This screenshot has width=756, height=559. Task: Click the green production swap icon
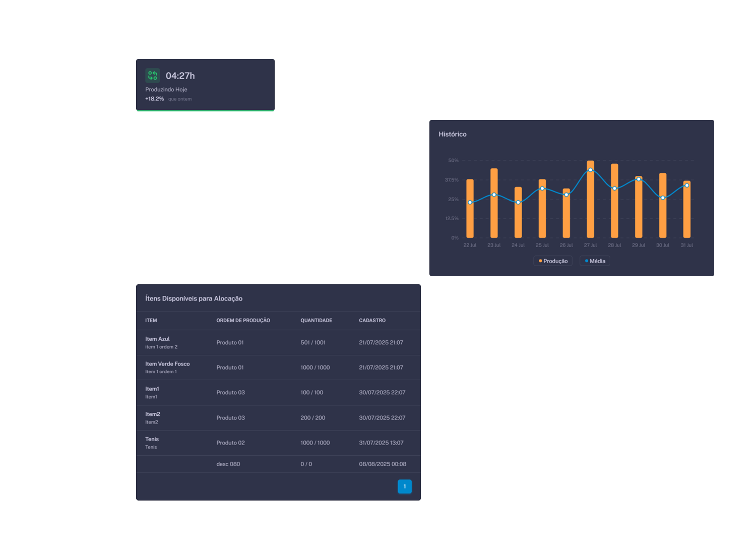click(x=153, y=76)
